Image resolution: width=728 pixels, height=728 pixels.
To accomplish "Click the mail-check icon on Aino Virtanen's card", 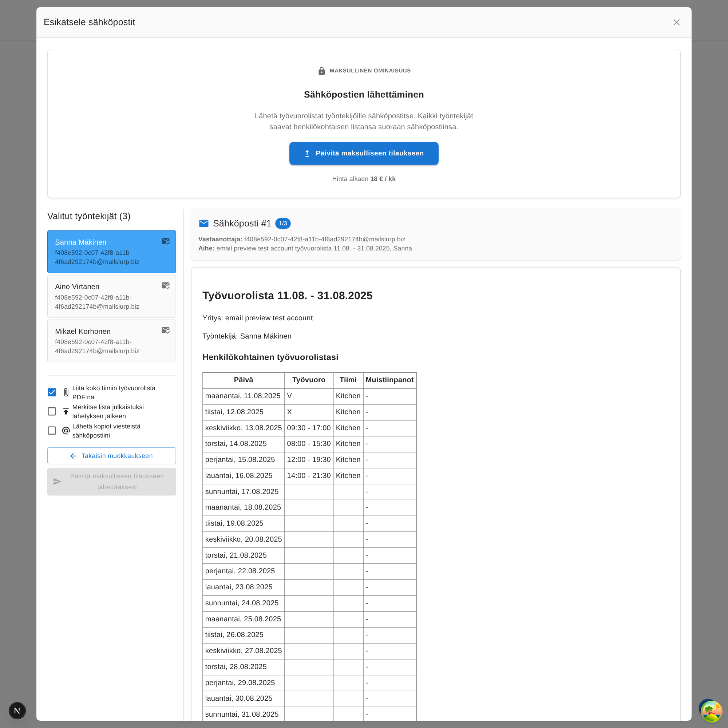I will point(165,286).
